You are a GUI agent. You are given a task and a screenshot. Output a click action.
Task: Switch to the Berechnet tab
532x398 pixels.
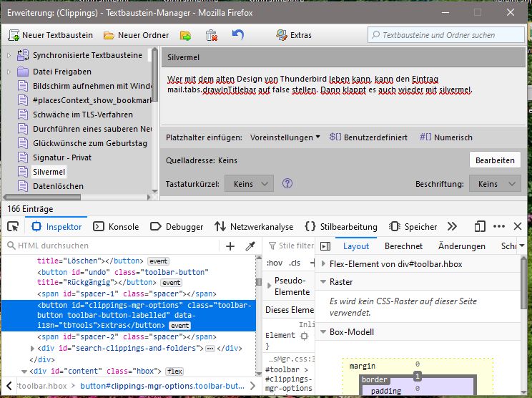coord(403,246)
